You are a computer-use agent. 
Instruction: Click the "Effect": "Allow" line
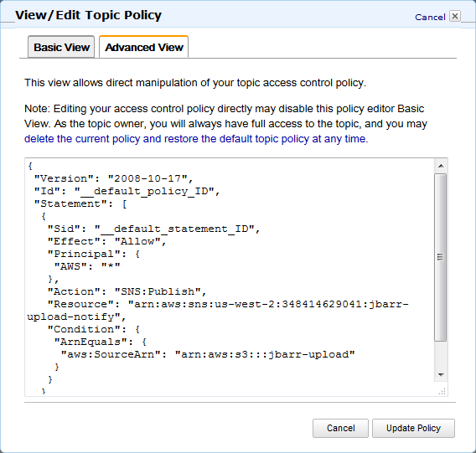106,241
